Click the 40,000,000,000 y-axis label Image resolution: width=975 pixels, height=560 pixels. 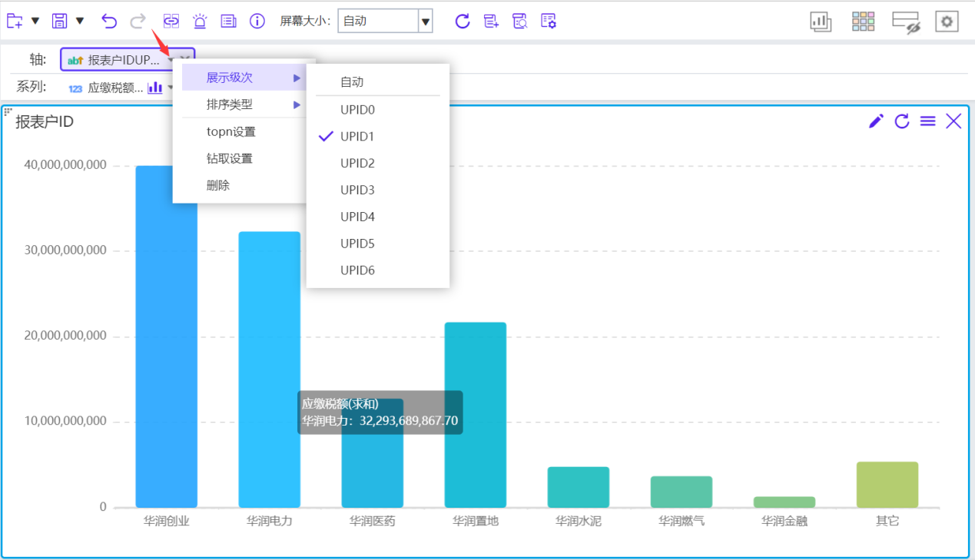[x=65, y=165]
